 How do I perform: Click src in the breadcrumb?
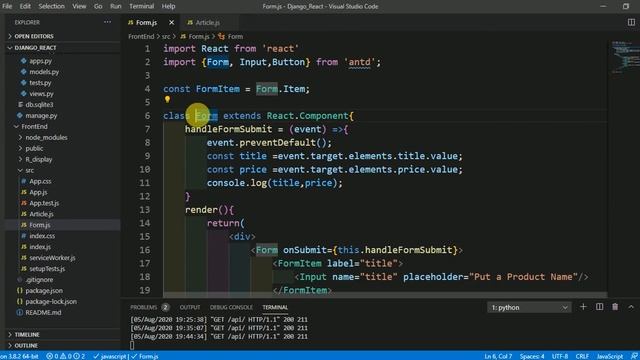pyautogui.click(x=166, y=36)
